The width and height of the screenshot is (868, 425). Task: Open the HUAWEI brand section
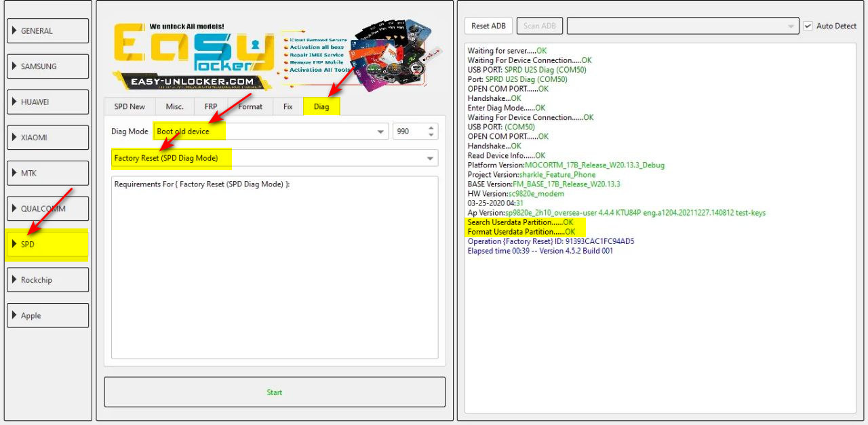(47, 102)
